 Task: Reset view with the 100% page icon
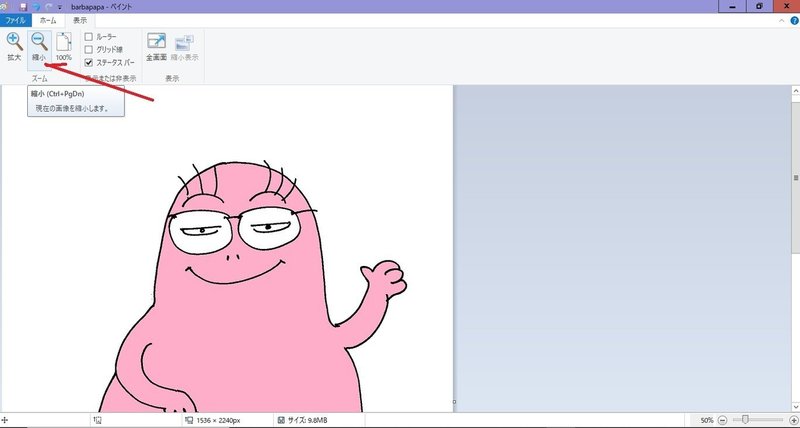(x=64, y=42)
